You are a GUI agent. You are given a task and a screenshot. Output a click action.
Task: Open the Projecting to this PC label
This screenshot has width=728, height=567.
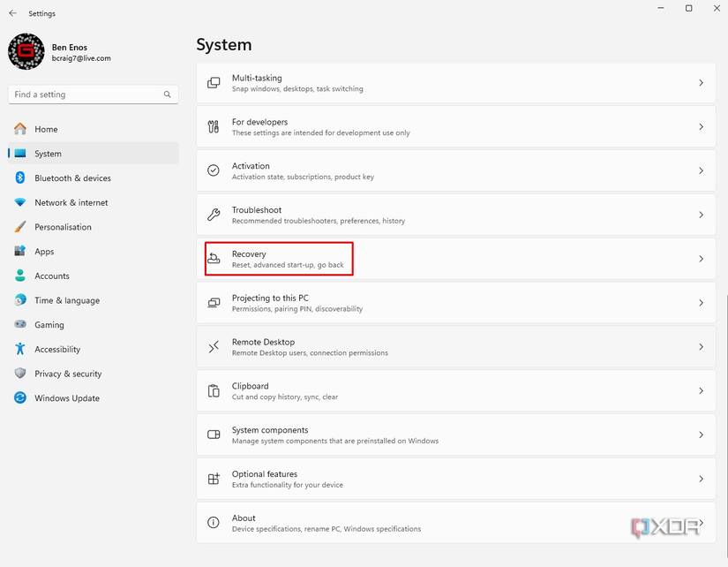coord(270,298)
